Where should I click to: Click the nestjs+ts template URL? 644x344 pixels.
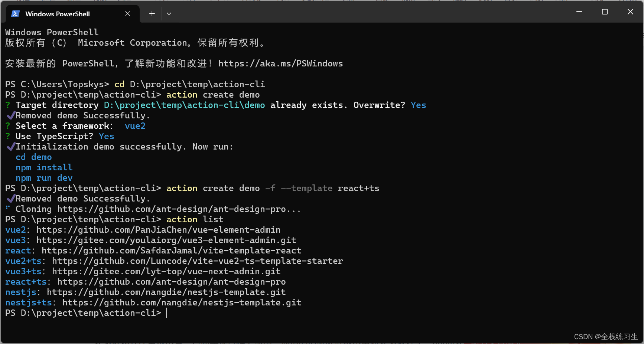click(182, 302)
